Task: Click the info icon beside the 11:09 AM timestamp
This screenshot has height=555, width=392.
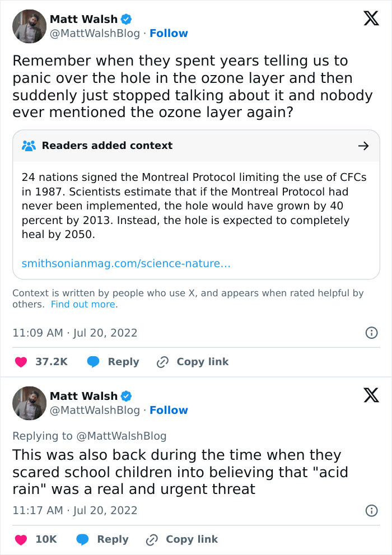Action: tap(371, 333)
